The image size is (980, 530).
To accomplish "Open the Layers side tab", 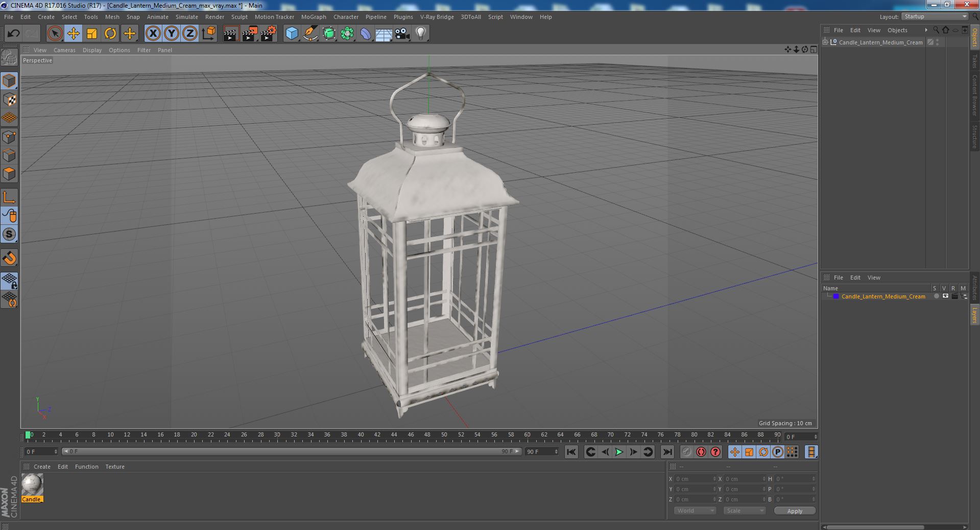I will [x=974, y=314].
